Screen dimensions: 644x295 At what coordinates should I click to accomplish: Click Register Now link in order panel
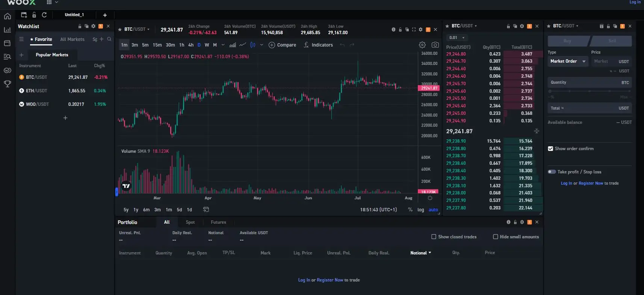click(x=591, y=184)
